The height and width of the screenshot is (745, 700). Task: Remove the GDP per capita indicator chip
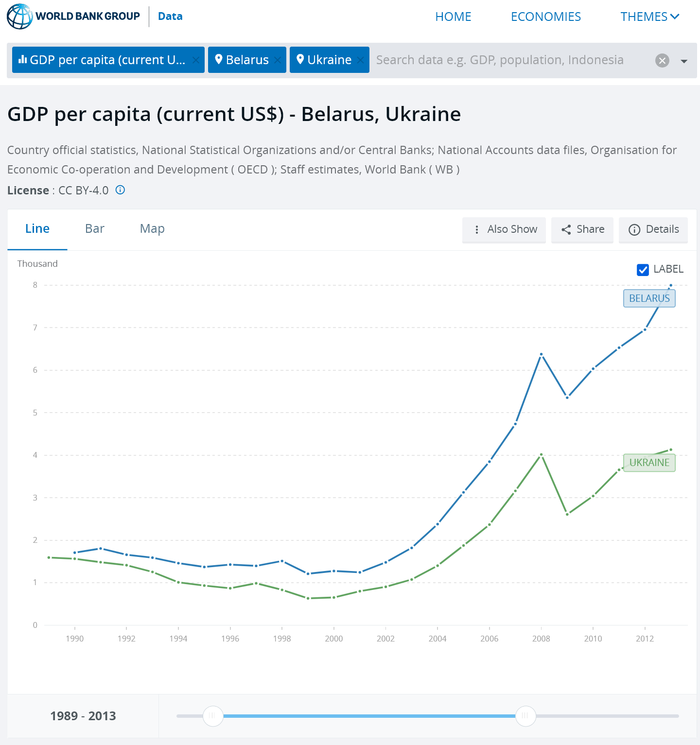[x=195, y=60]
